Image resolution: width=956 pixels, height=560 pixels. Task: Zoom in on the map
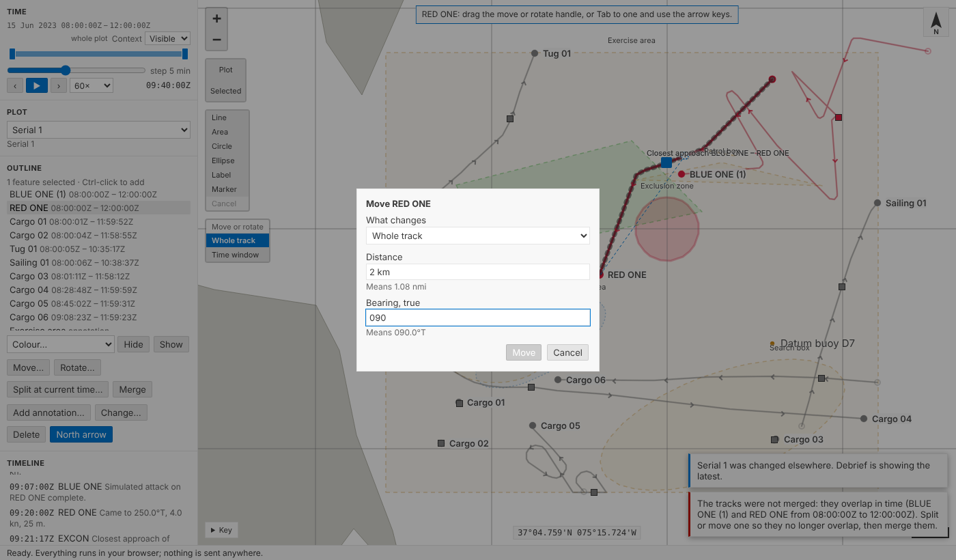tap(216, 19)
